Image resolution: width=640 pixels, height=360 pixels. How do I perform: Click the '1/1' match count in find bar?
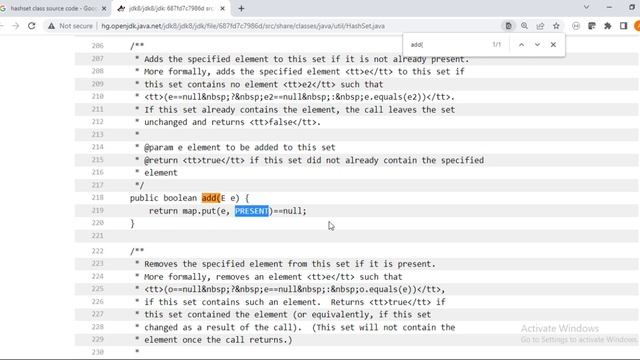(x=497, y=44)
